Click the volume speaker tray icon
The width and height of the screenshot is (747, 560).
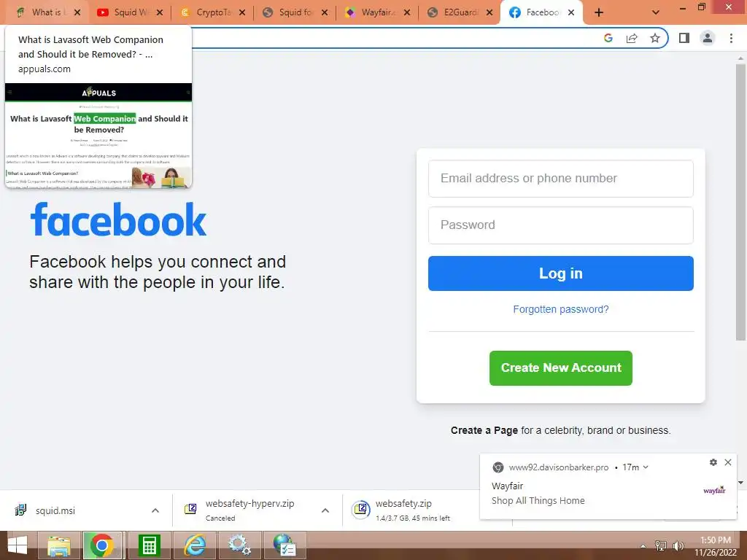[x=678, y=546]
